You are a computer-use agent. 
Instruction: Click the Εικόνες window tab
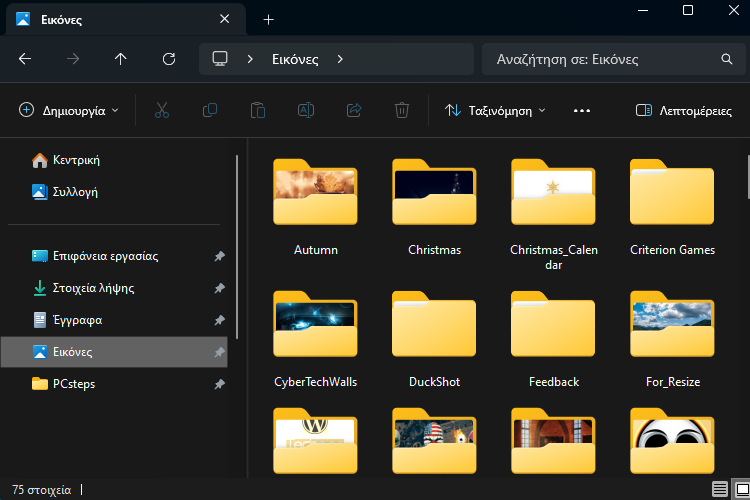pos(125,20)
